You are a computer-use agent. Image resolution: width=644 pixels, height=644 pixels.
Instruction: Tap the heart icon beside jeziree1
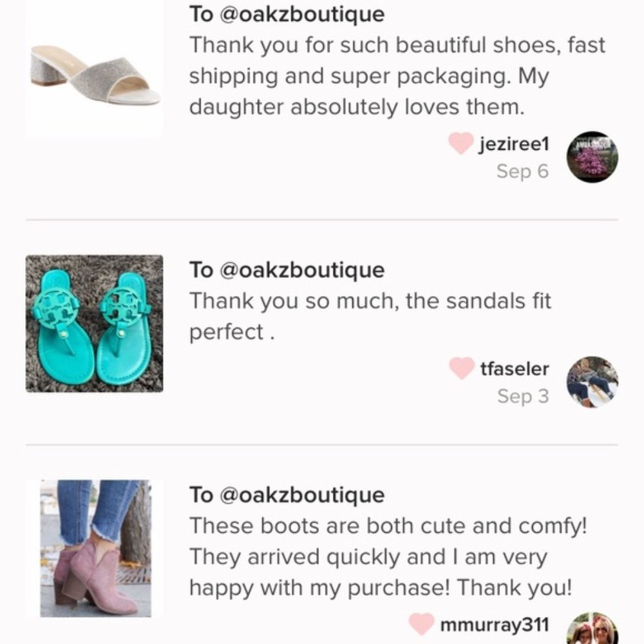point(460,144)
